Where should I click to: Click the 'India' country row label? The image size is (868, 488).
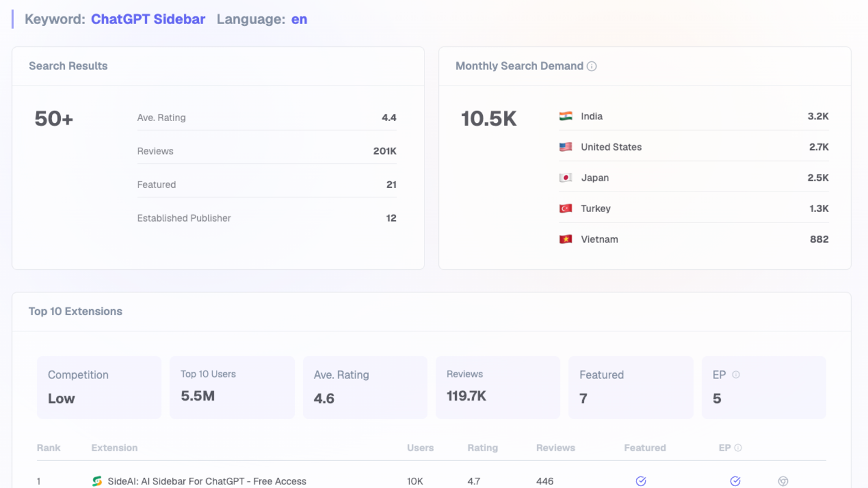point(592,116)
